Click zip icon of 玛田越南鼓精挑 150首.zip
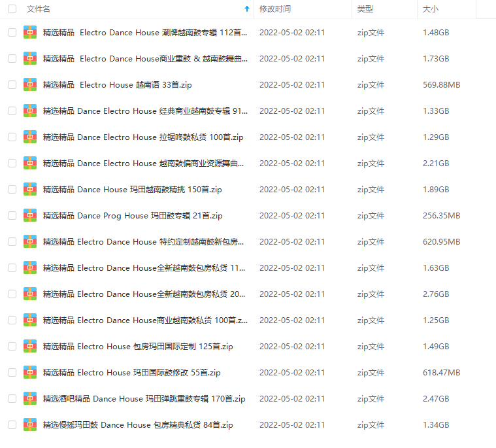This screenshot has width=496, height=448. [x=30, y=189]
